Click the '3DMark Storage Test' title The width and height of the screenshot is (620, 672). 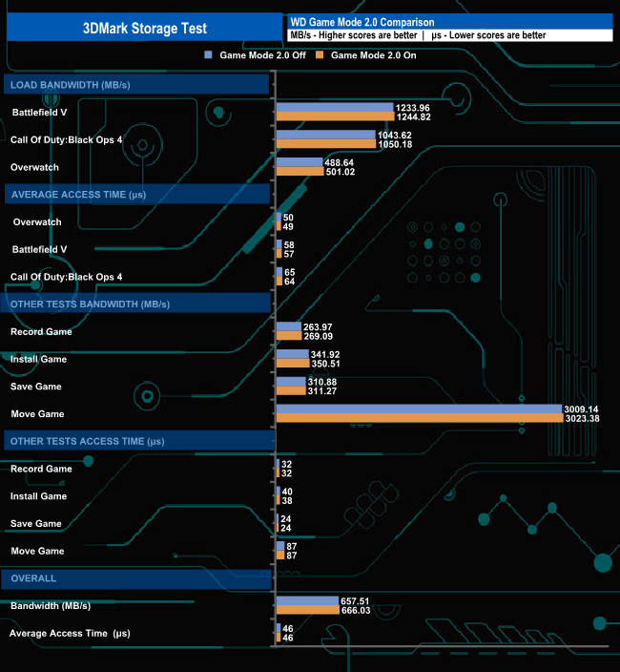(145, 29)
